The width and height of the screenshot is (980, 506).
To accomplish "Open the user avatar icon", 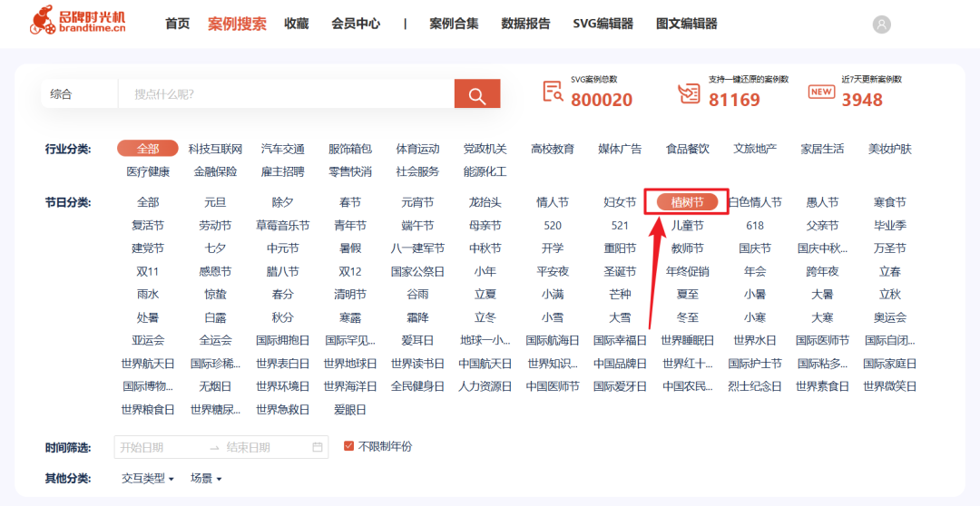I will click(881, 24).
